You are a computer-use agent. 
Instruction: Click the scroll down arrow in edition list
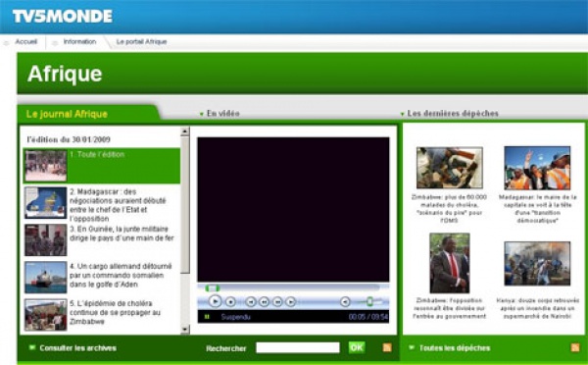(x=185, y=330)
